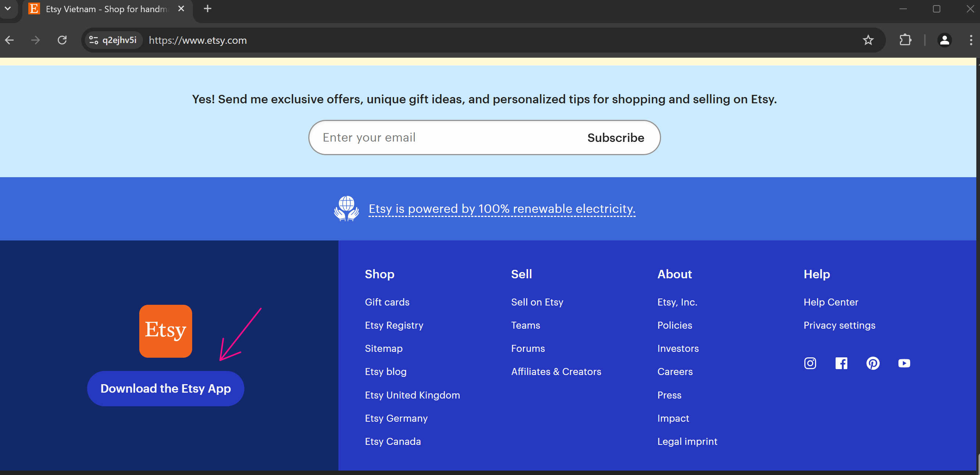Screen dimensions: 980x475
Task: Open the browser extensions puzzle icon
Action: tap(905, 40)
